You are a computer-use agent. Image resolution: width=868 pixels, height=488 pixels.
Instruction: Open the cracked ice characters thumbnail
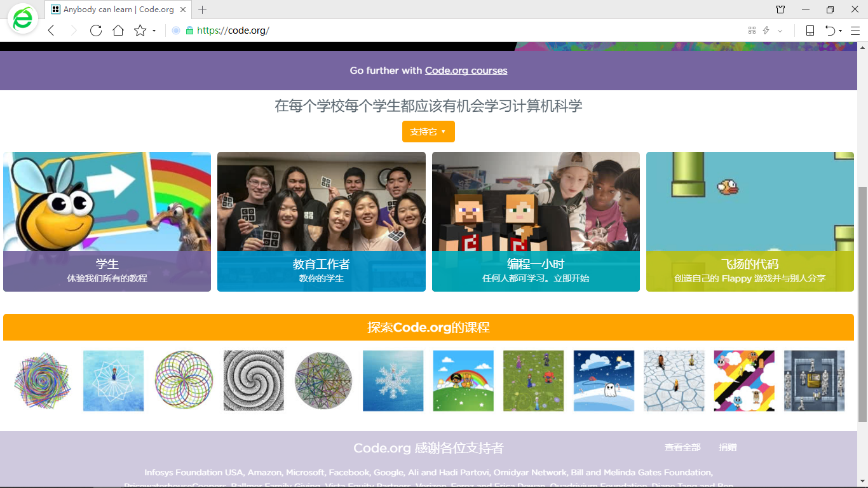pos(674,381)
